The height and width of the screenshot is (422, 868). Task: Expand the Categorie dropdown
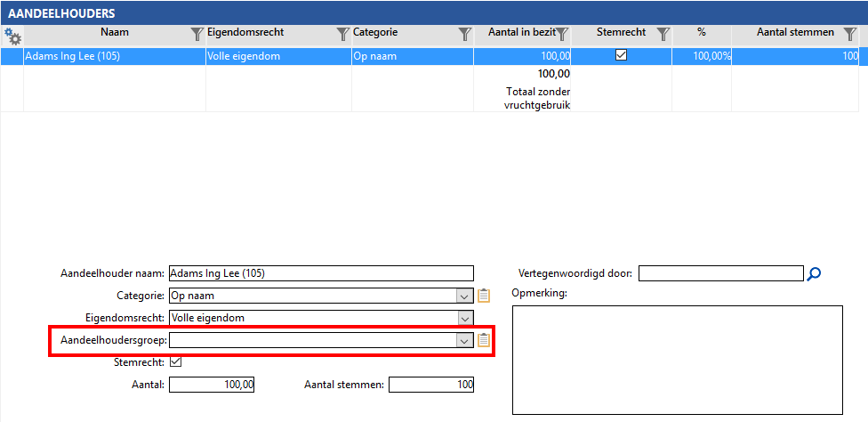(465, 296)
